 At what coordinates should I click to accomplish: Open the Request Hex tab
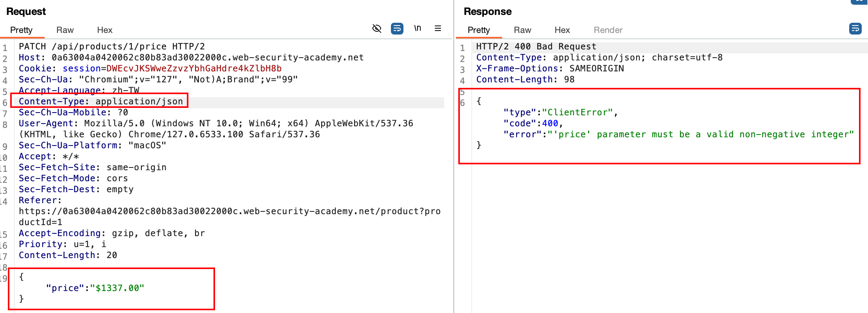coord(105,30)
